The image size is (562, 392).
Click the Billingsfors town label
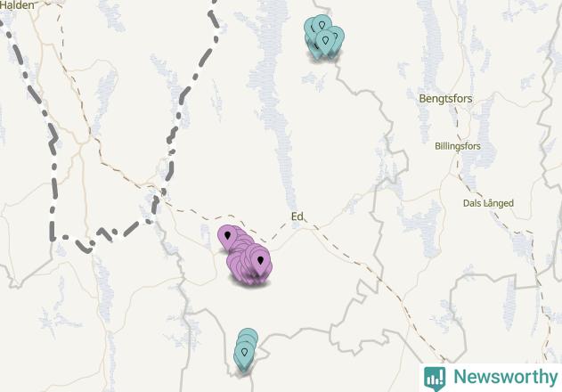[x=457, y=146]
